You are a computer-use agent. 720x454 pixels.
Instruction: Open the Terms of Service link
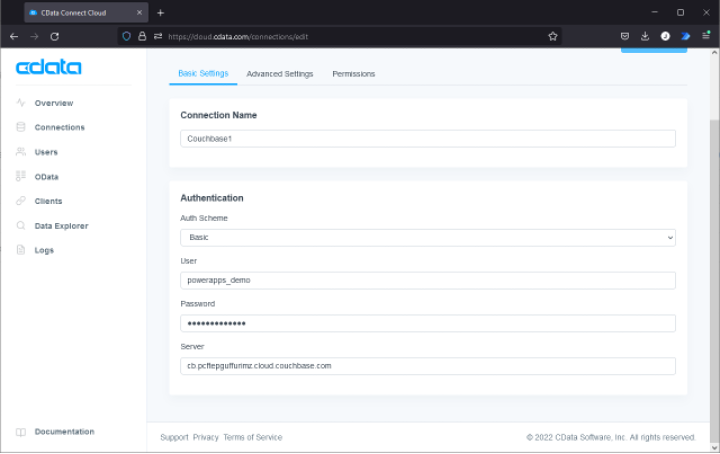(x=253, y=437)
